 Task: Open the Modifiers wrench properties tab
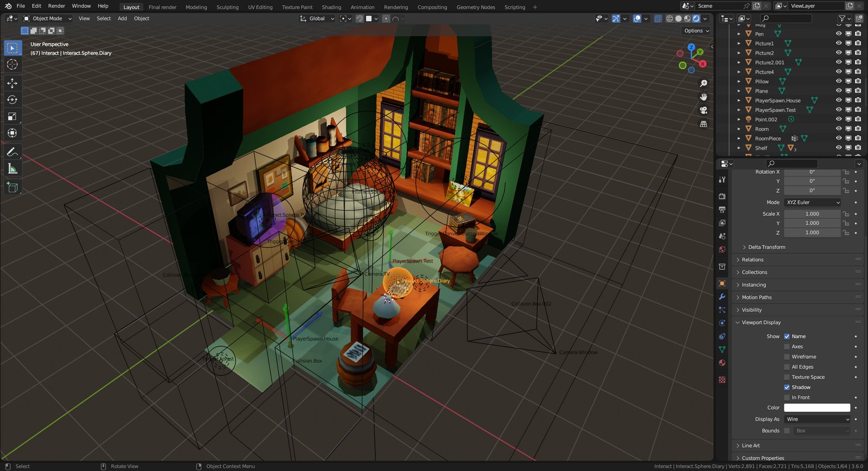click(x=722, y=297)
